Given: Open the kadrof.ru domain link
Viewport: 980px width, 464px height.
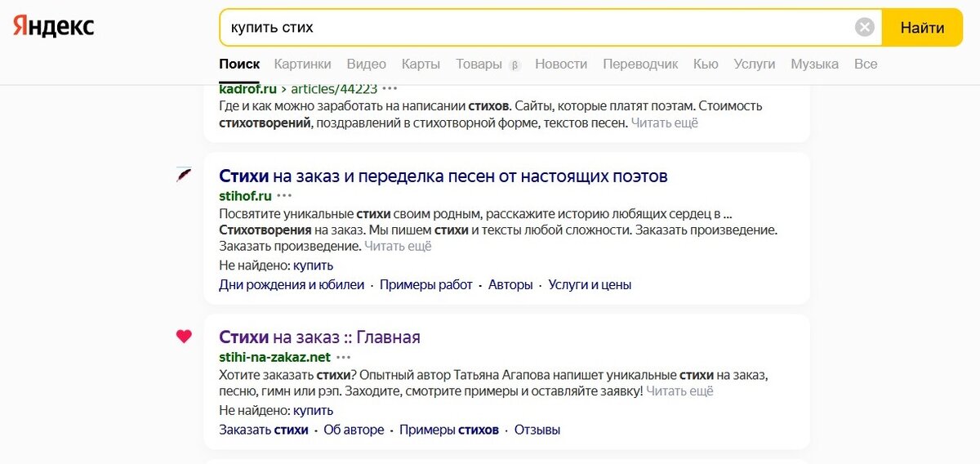Looking at the screenshot, I should tap(247, 88).
